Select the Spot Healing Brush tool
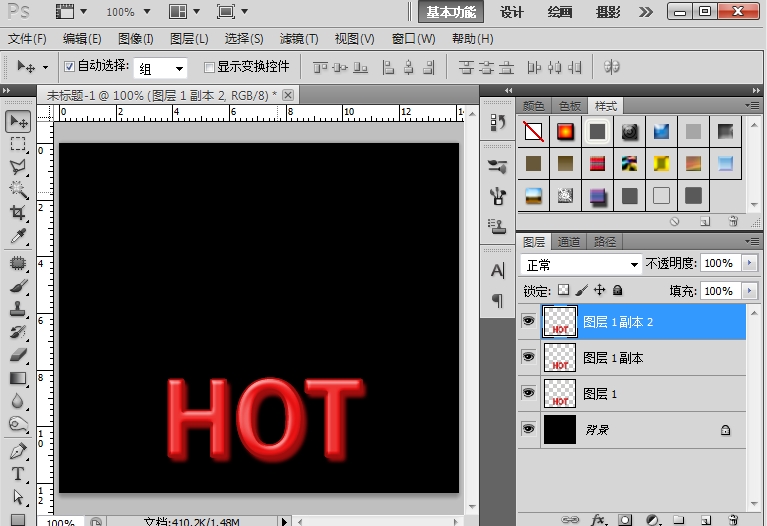The width and height of the screenshot is (767, 526). (x=18, y=263)
